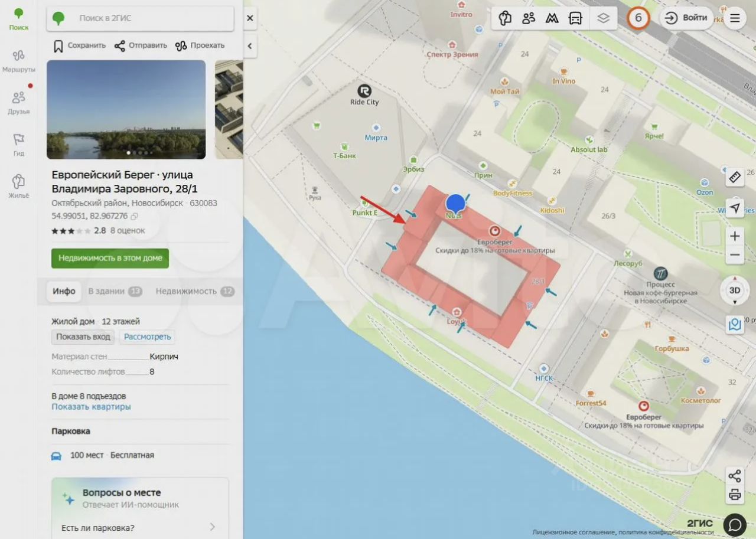Open the Поиск section in sidebar

18,19
